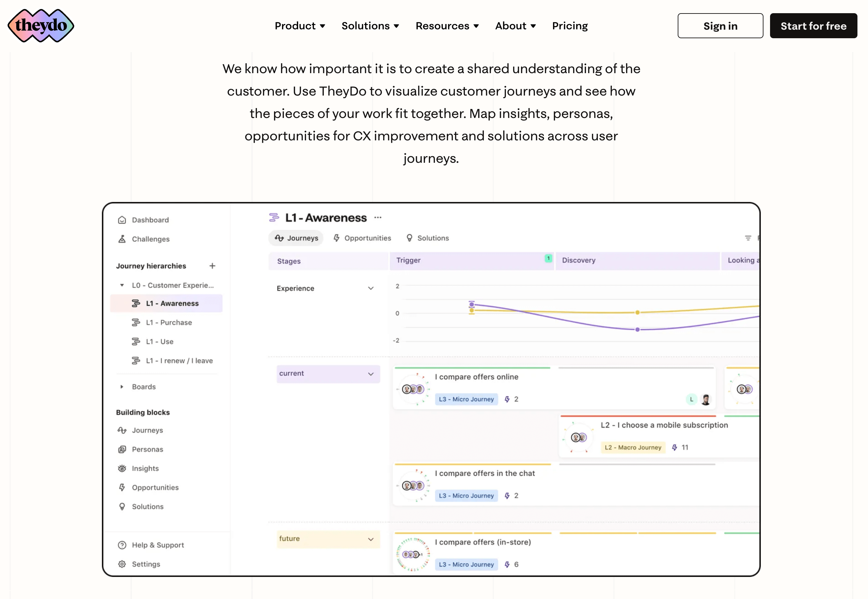This screenshot has width=868, height=599.
Task: Select Challenges in the sidebar
Action: tap(150, 239)
